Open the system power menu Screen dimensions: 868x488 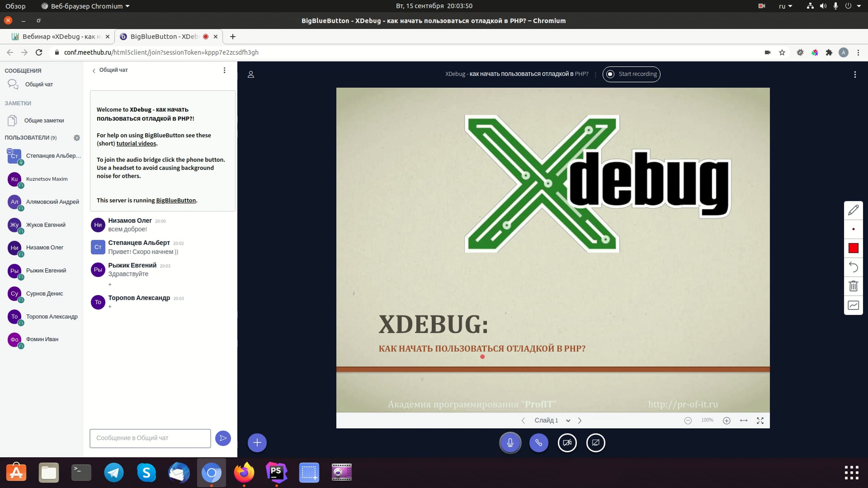click(x=848, y=6)
